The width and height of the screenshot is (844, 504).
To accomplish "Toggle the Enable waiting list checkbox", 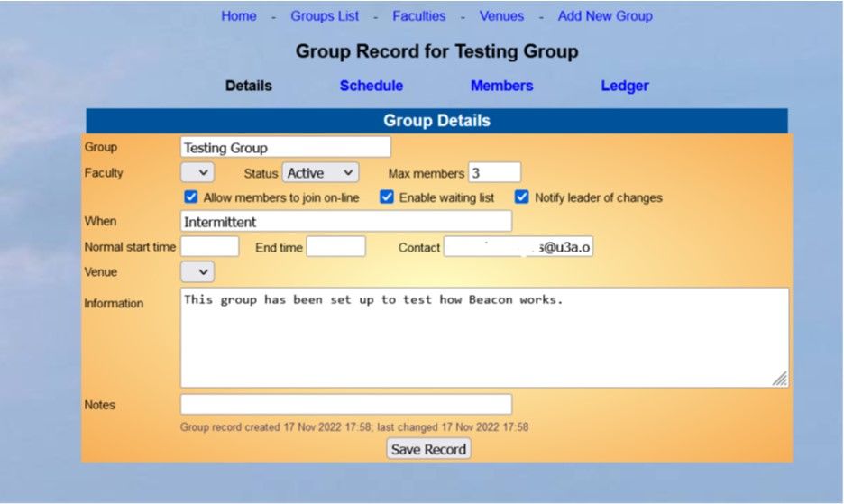I will 387,197.
